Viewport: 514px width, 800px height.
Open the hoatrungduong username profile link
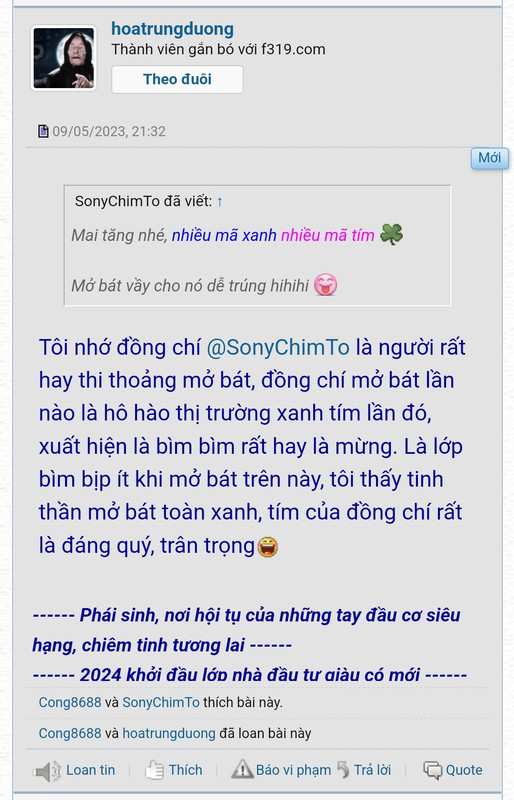click(x=173, y=29)
